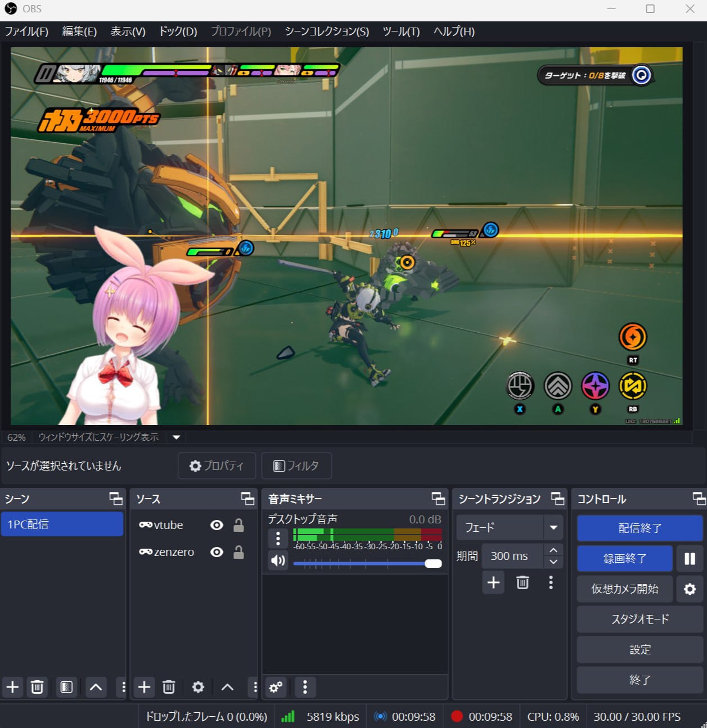Hide the vtube source
707x728 pixels.
217,525
